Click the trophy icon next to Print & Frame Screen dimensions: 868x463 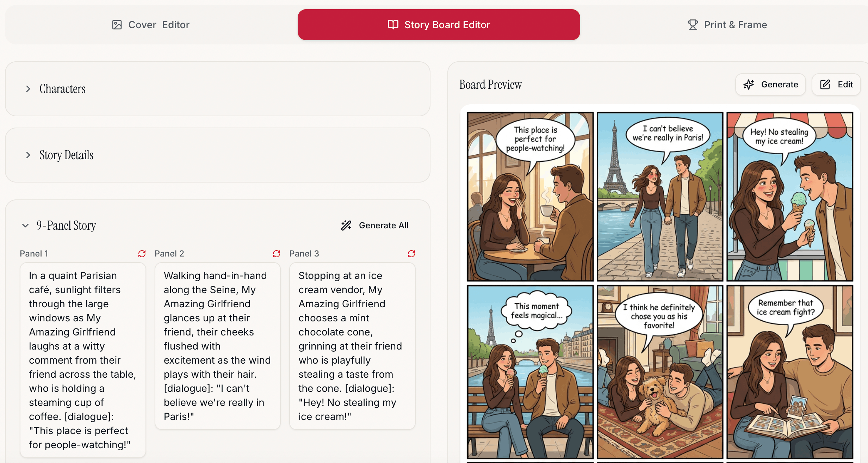693,25
